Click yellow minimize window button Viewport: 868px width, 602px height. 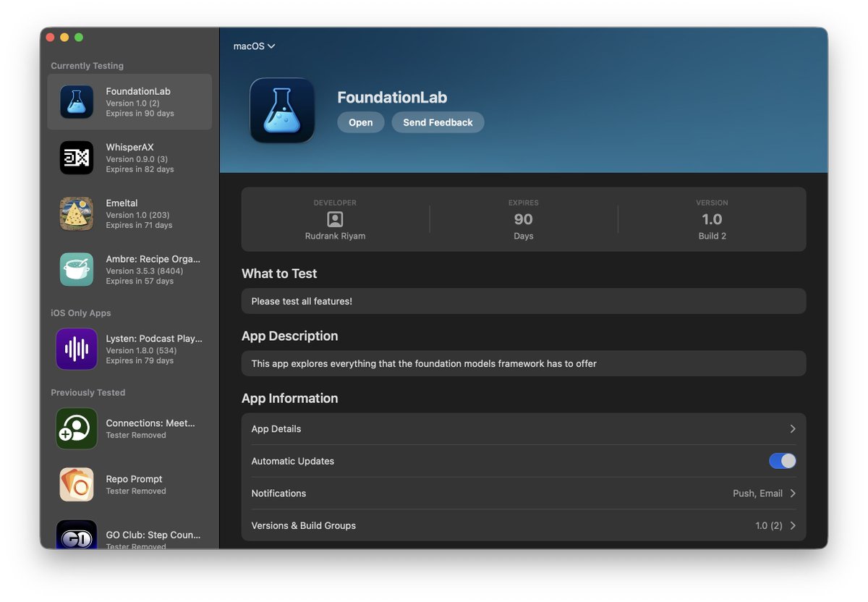[64, 37]
